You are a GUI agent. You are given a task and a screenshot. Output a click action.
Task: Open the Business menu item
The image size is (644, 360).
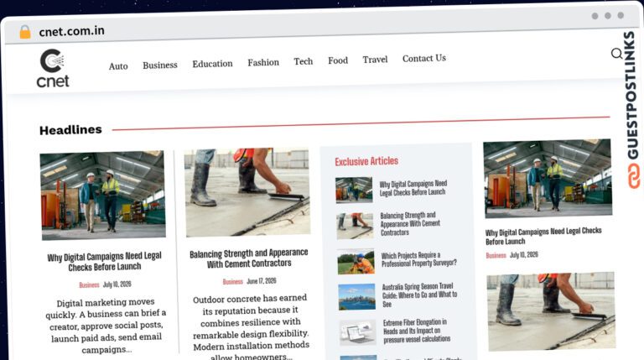pyautogui.click(x=160, y=65)
